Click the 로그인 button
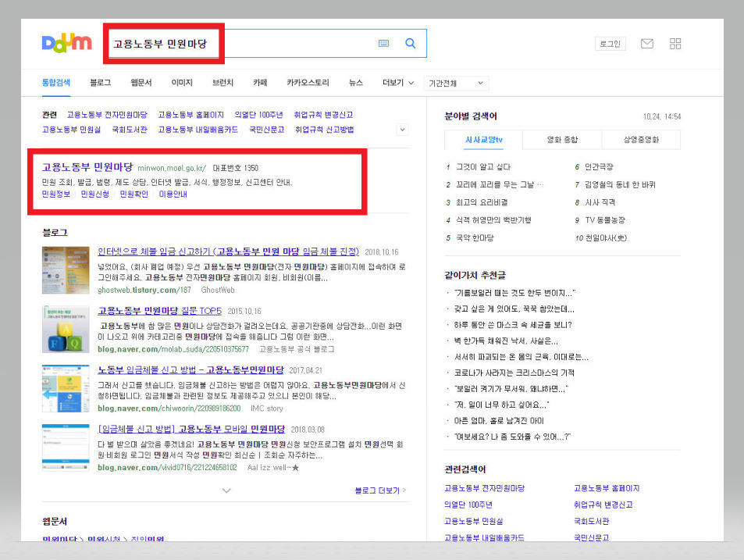The height and width of the screenshot is (560, 744). pyautogui.click(x=611, y=44)
